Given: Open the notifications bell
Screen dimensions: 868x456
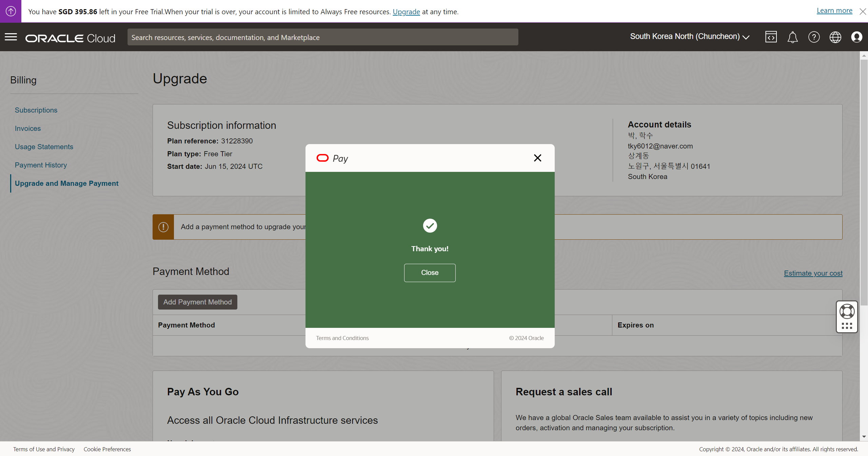Looking at the screenshot, I should coord(792,37).
